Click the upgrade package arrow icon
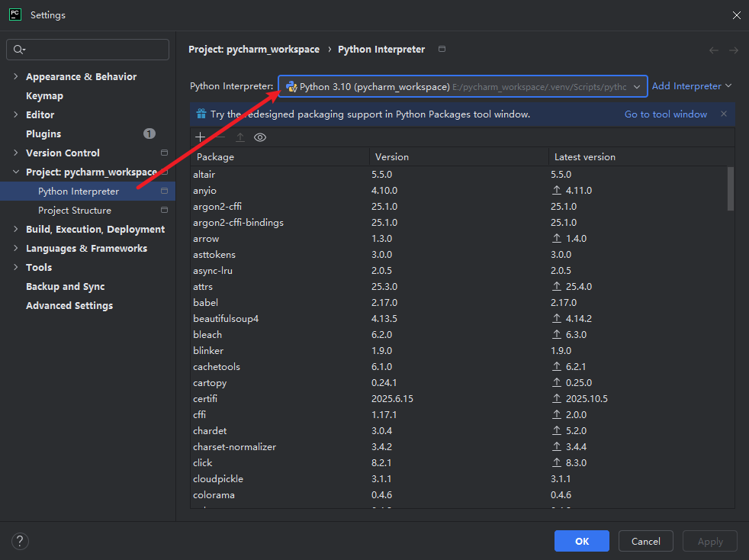 pyautogui.click(x=239, y=137)
